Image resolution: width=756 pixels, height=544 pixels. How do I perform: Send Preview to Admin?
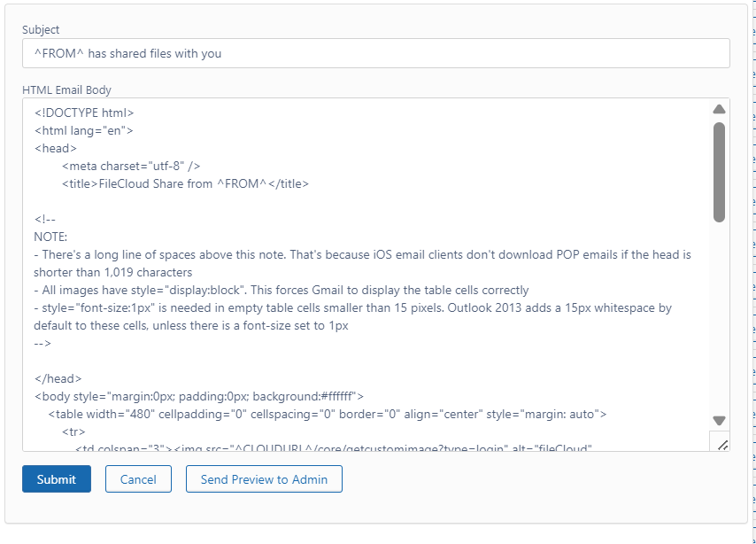click(x=264, y=479)
